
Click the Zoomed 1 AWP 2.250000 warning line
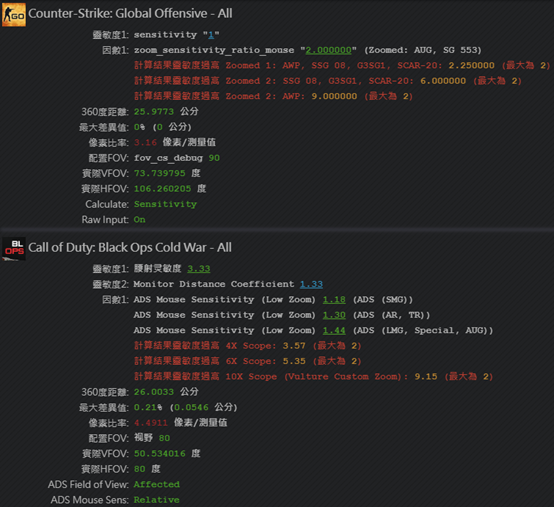342,66
